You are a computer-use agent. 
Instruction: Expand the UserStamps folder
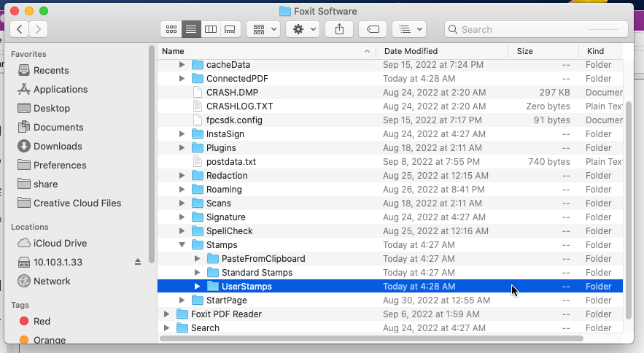(197, 287)
